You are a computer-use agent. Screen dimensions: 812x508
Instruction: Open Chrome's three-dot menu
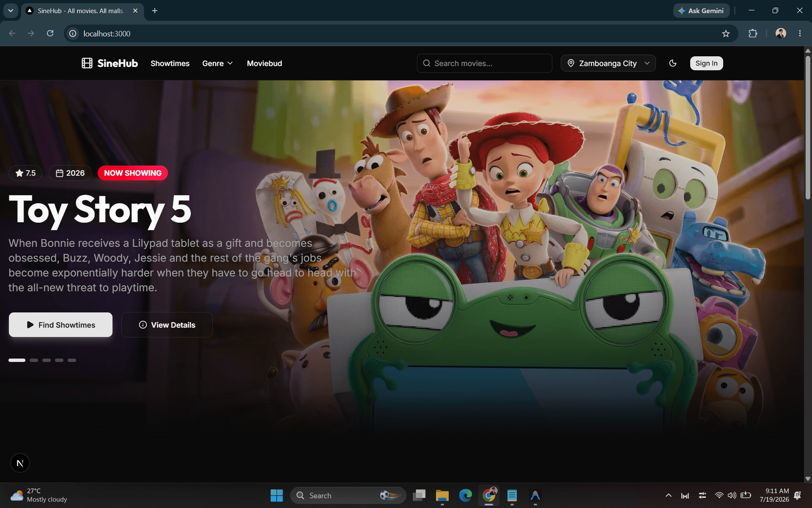click(800, 33)
